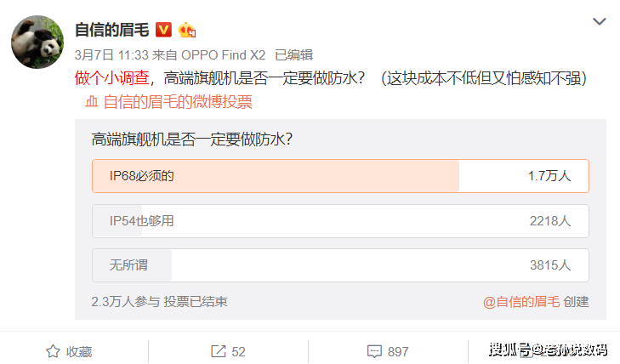The height and width of the screenshot is (364, 620).
Task: Click the @自信的眉毛 poll creator link
Action: pyautogui.click(x=520, y=301)
